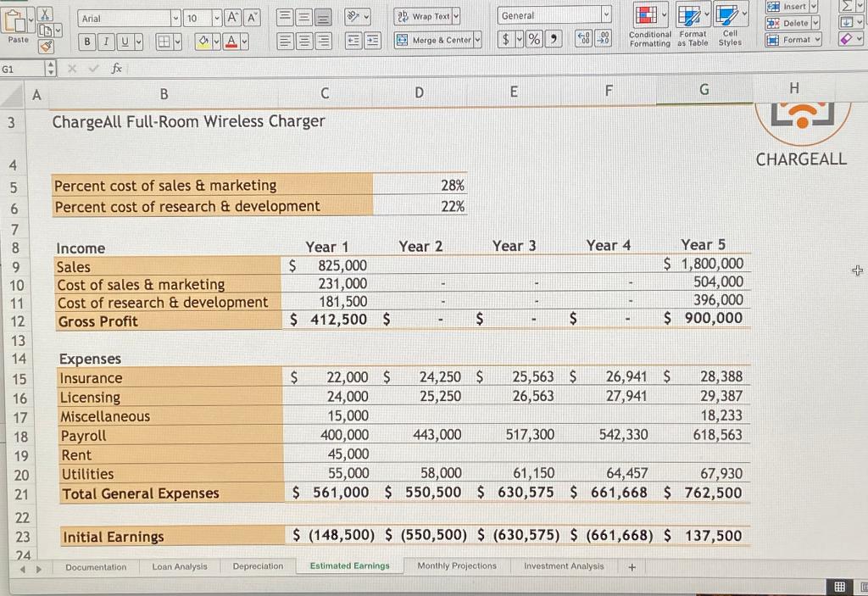Apply Currency number format
Viewport: 868px width, 596px height.
tap(506, 38)
